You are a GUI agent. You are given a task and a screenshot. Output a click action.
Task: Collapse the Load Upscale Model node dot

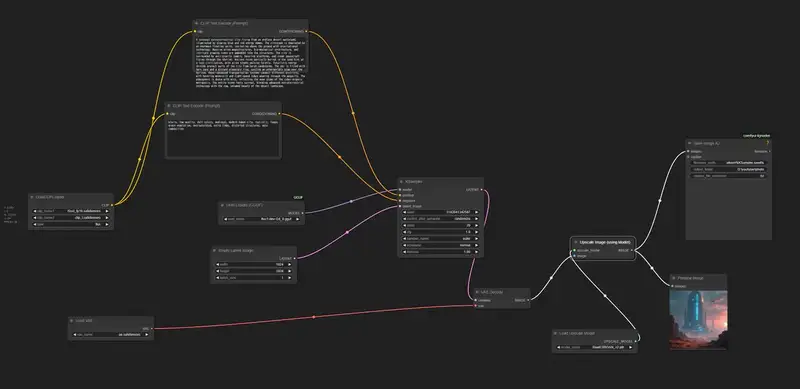click(x=556, y=333)
